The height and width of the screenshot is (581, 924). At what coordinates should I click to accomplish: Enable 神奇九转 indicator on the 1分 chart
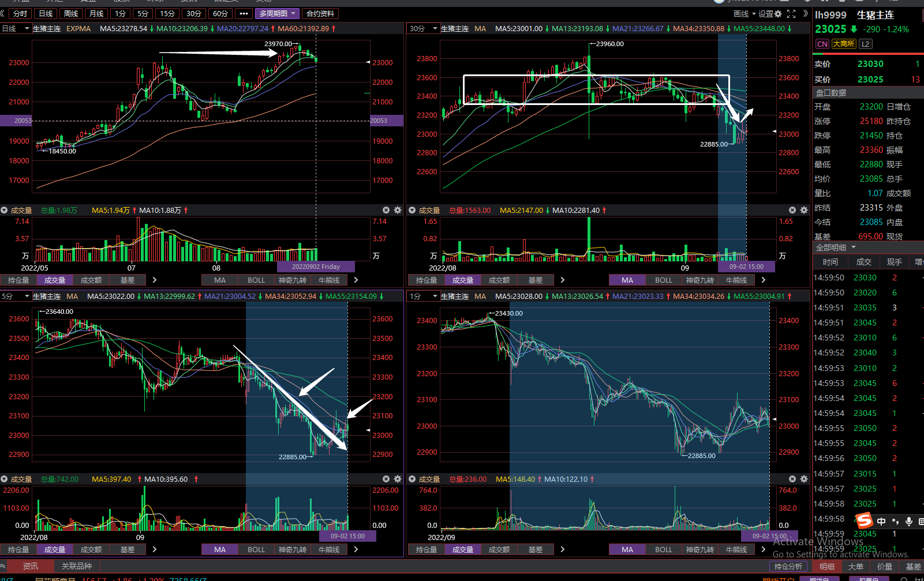point(700,550)
